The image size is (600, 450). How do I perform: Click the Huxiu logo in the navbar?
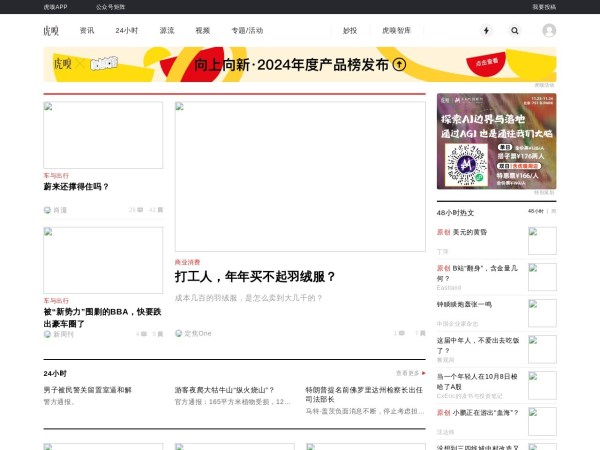click(x=51, y=31)
